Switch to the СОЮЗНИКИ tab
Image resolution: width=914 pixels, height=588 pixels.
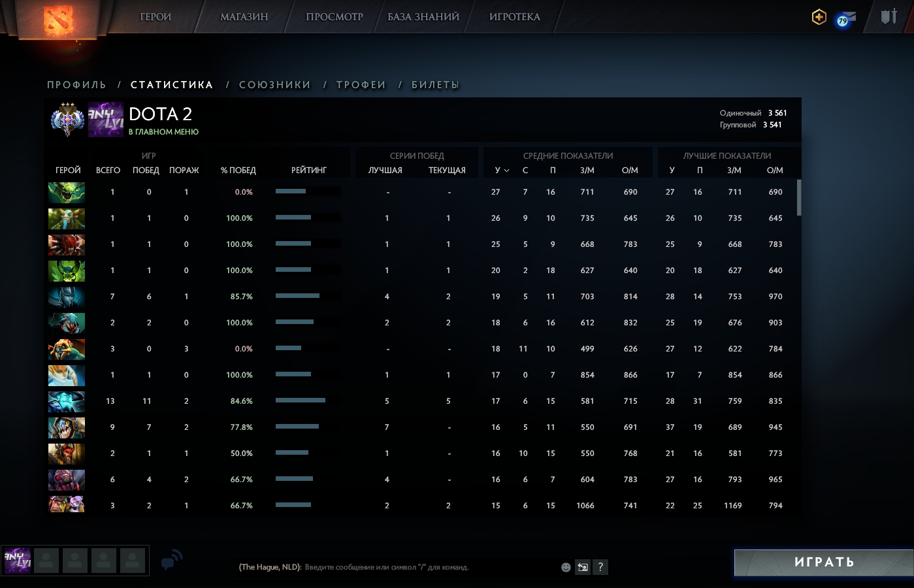click(x=275, y=85)
